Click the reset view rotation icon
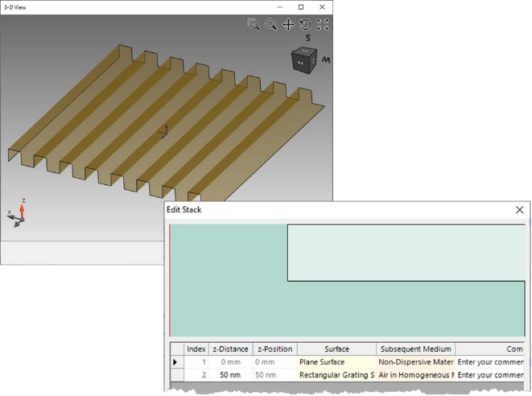532x396 pixels. point(305,25)
